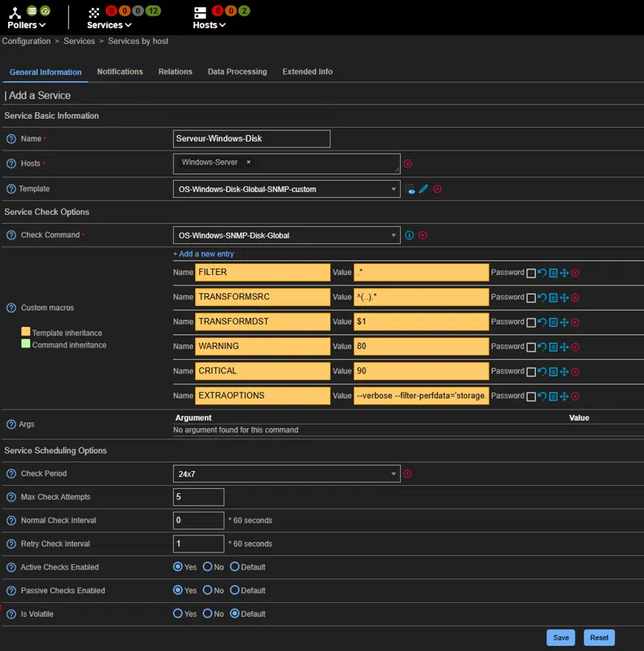
Task: Set Active Checks Enabled to No
Action: click(207, 567)
